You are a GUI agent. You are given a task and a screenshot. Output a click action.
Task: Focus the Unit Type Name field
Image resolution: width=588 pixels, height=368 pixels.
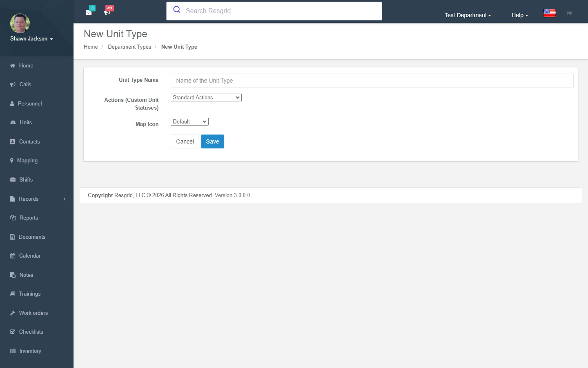372,81
